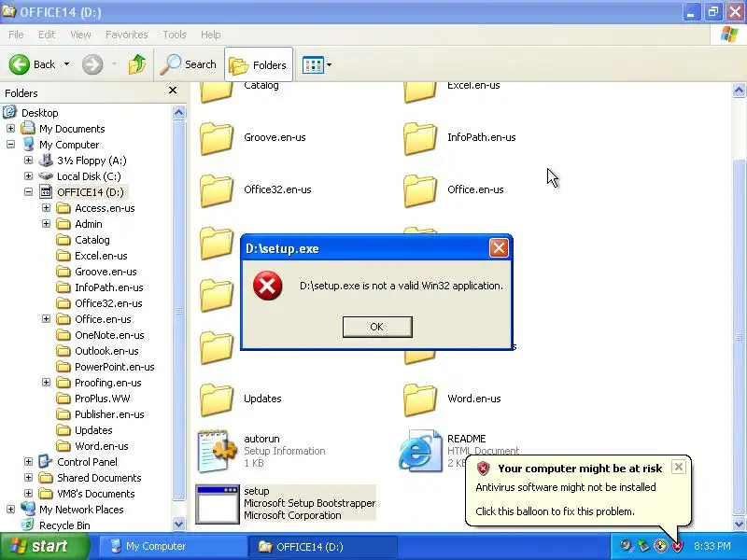Click the Local Disk (C:) drive icon
This screenshot has width=747, height=560.
point(46,176)
